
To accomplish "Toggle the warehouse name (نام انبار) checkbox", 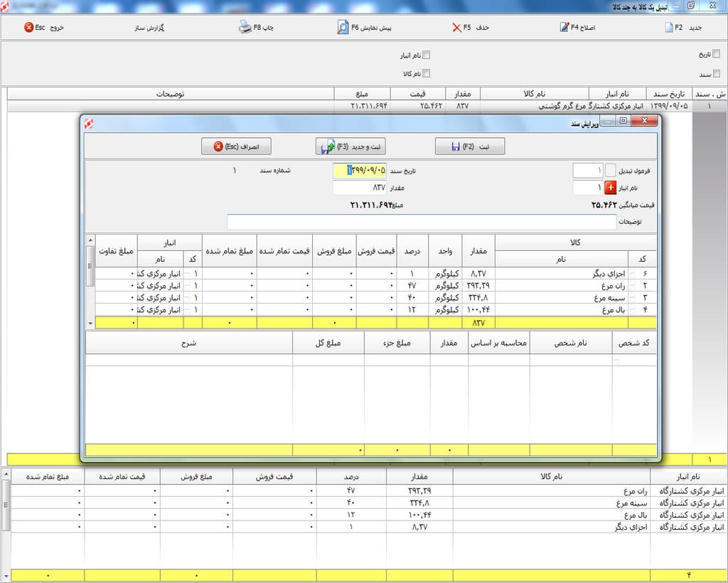I will pyautogui.click(x=427, y=55).
